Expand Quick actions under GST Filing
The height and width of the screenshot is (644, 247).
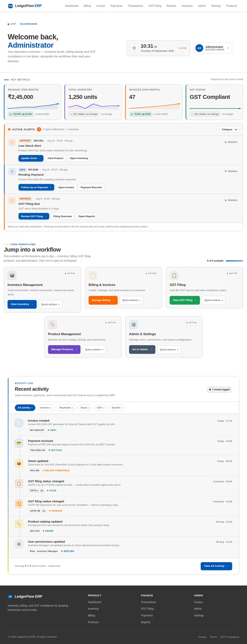click(x=213, y=300)
